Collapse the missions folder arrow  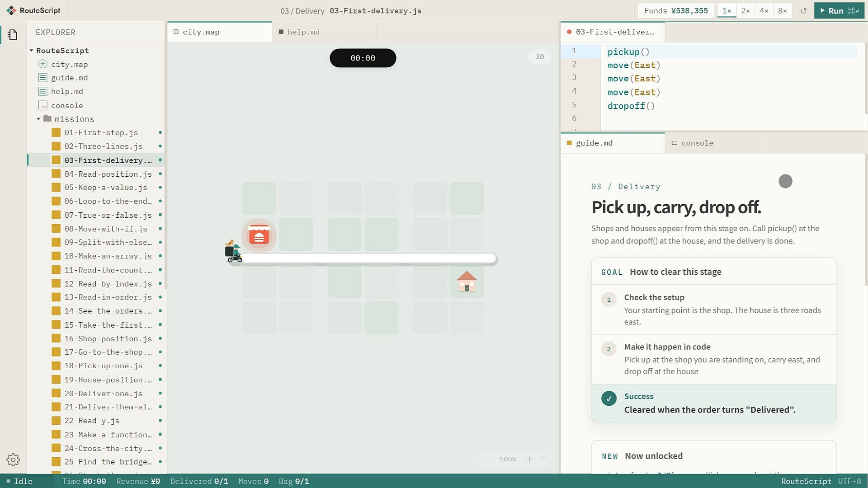(x=38, y=119)
